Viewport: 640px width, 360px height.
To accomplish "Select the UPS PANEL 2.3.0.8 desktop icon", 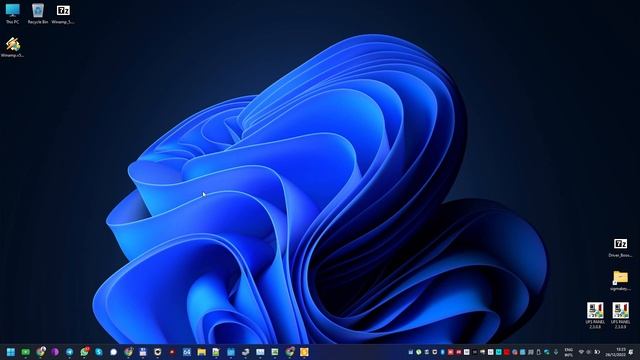I will point(595,316).
